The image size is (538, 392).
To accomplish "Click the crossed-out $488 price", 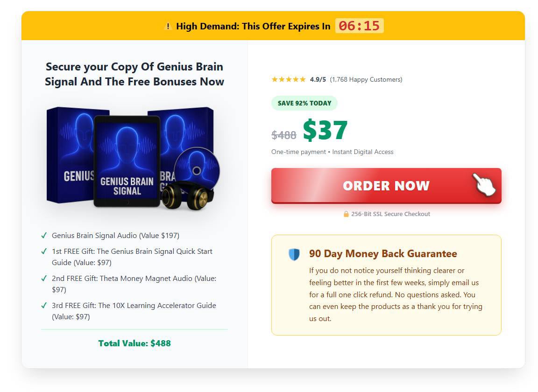I will (283, 135).
